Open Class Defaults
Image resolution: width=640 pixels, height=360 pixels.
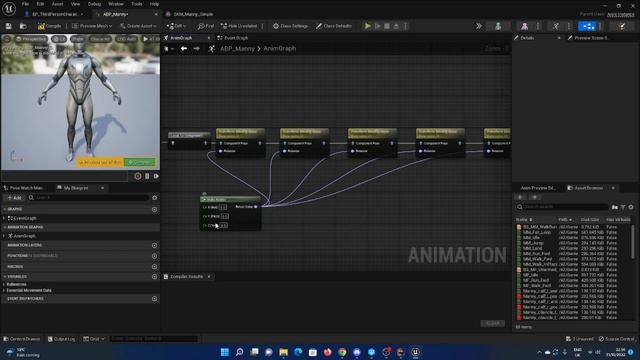tap(333, 26)
